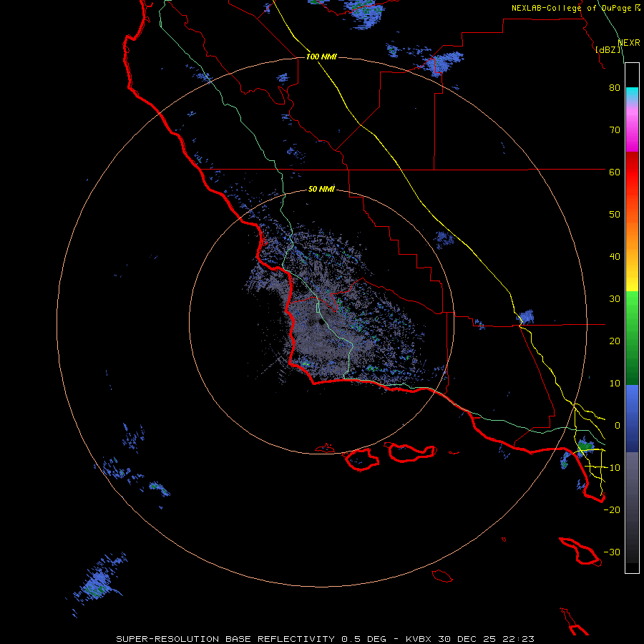Click the NEXR legend heading
644x644 pixels.
point(628,43)
